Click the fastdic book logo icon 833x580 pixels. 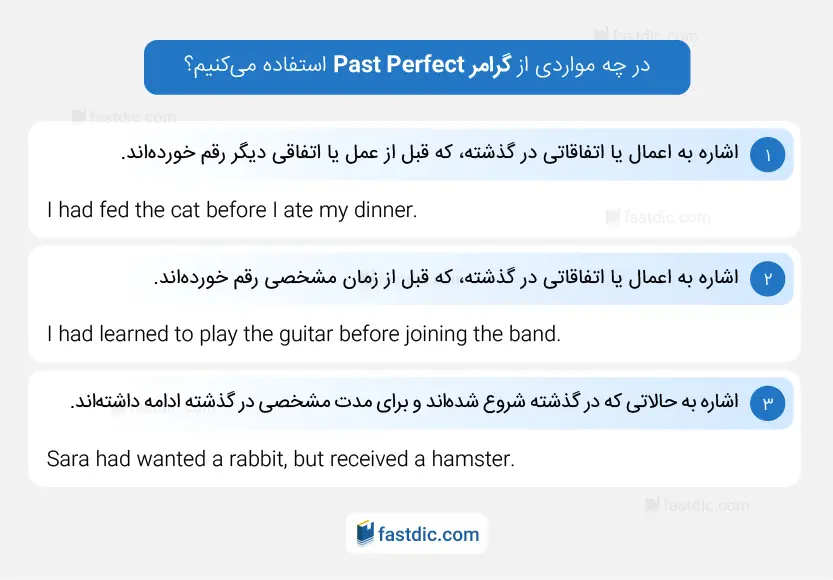pos(365,533)
